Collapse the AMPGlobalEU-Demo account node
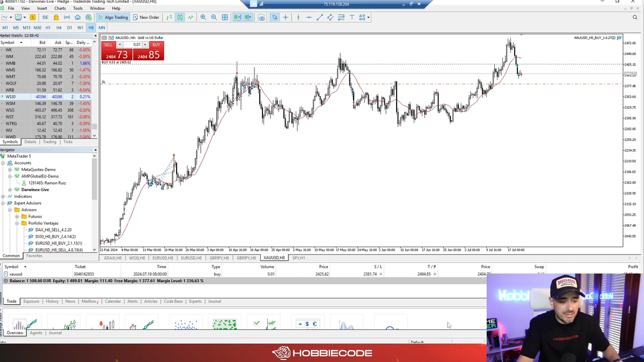Viewport: 644px width, 362px height. 10,176
